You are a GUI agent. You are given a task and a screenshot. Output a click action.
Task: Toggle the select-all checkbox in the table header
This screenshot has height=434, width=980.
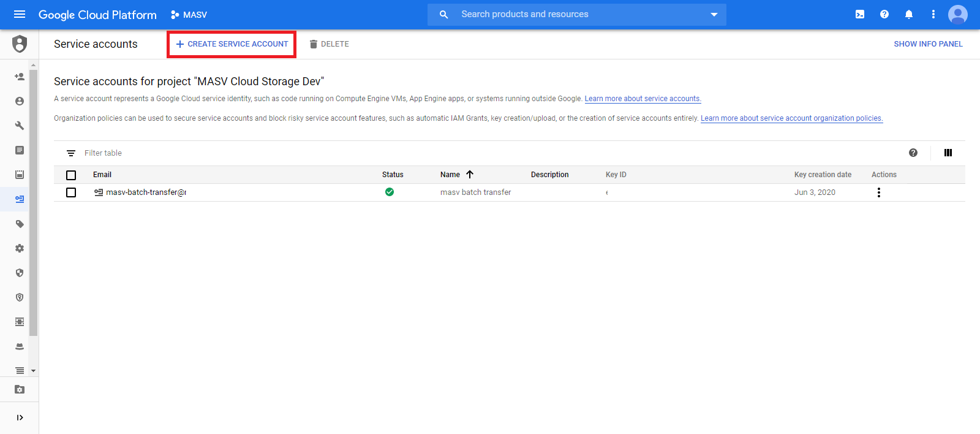click(71, 175)
